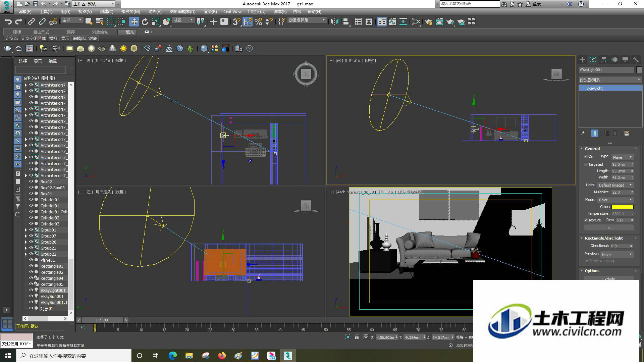Open the Display command panel tab
The width and height of the screenshot is (644, 363).
[x=625, y=60]
